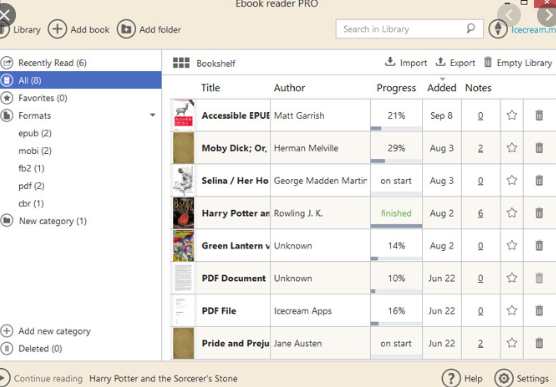Click the Add book plus icon
556x387 pixels.
point(57,29)
